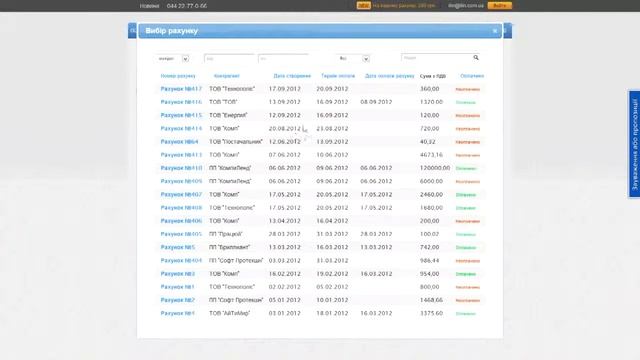Open invoice dated 12.06.2012 for ТОВ "Постачальник"

[179, 142]
